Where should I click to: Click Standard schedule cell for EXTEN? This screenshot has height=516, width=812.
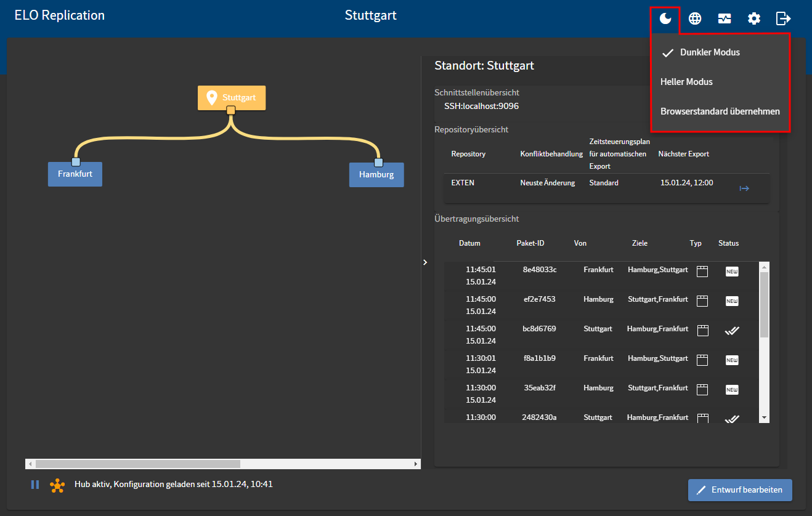(604, 183)
